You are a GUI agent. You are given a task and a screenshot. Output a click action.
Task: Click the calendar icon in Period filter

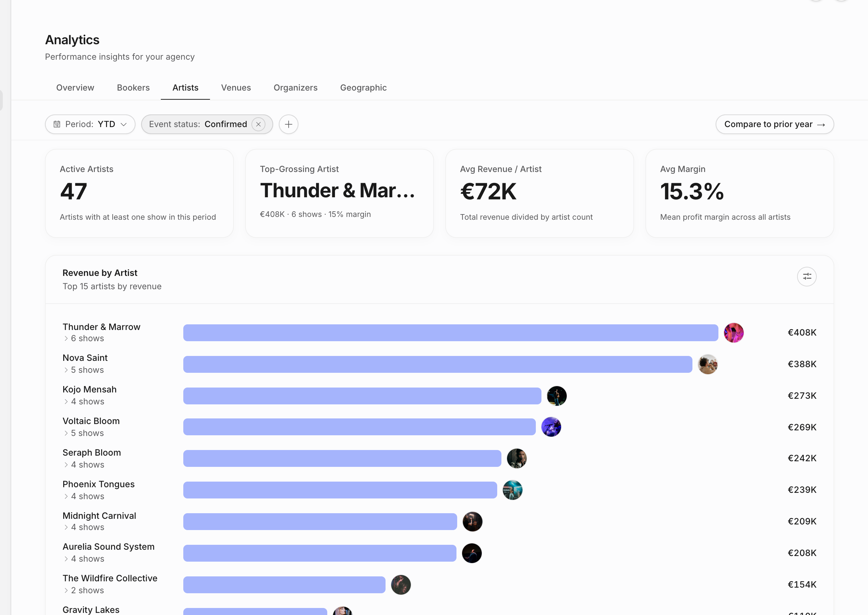coord(57,124)
